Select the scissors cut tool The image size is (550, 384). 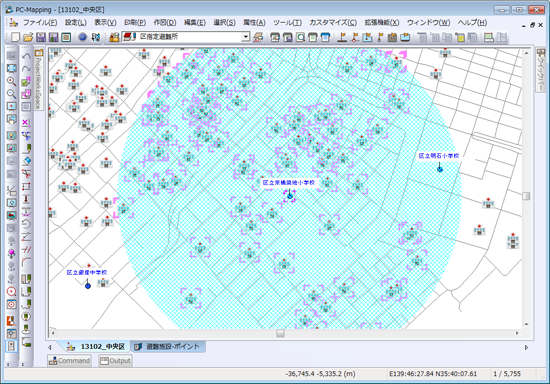(x=26, y=173)
